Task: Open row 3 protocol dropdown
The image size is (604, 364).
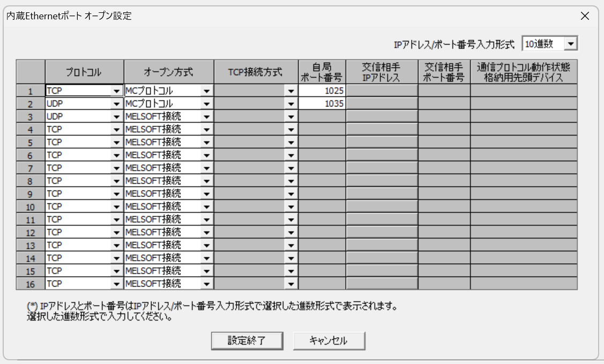Action: (x=116, y=117)
